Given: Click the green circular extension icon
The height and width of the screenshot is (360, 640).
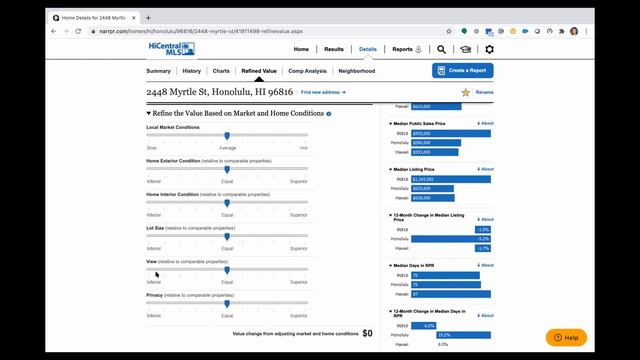Looking at the screenshot, I should point(464,31).
